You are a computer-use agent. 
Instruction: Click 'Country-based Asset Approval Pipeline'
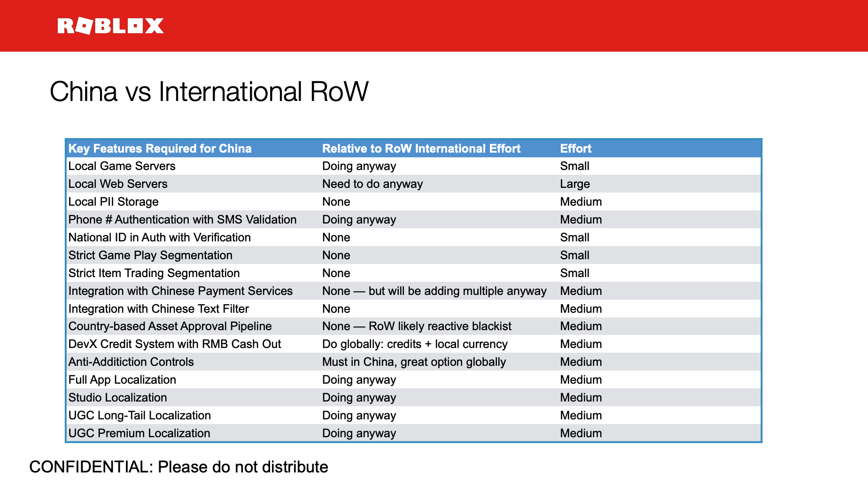(x=170, y=326)
